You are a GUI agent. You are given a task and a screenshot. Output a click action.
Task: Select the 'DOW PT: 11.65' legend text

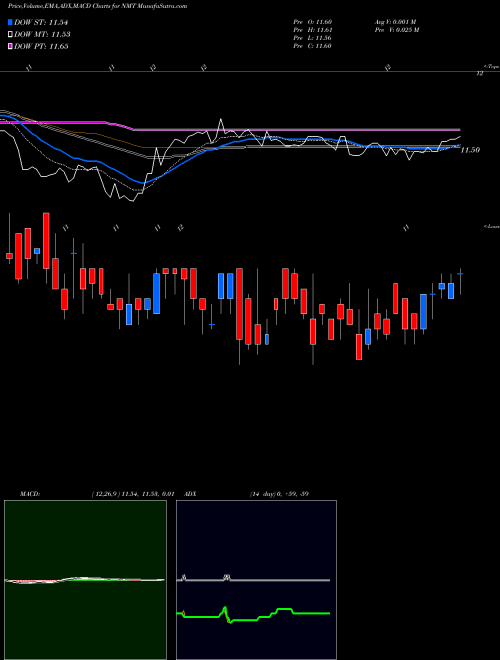click(x=41, y=46)
